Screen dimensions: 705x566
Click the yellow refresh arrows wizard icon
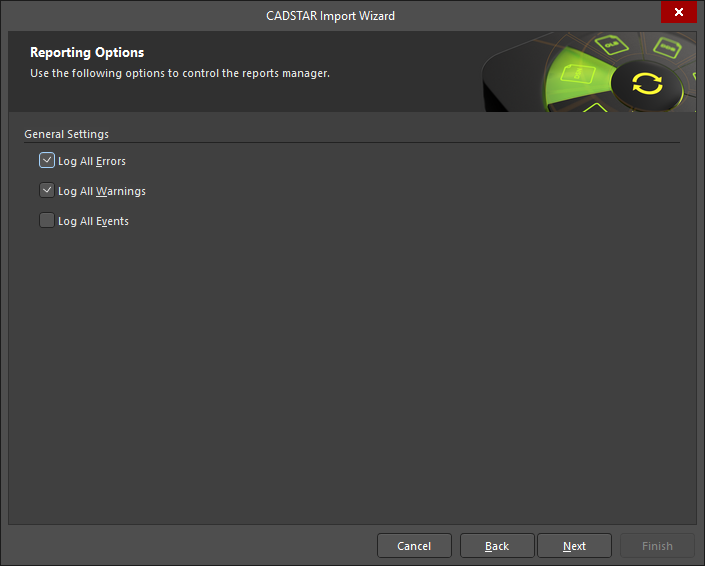[x=647, y=84]
